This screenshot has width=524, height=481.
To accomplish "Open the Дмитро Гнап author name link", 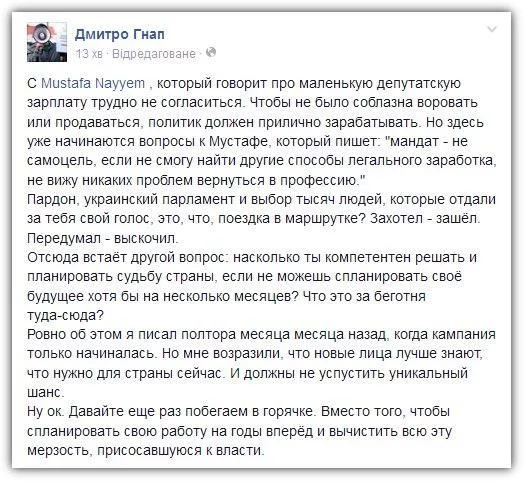I will point(120,34).
